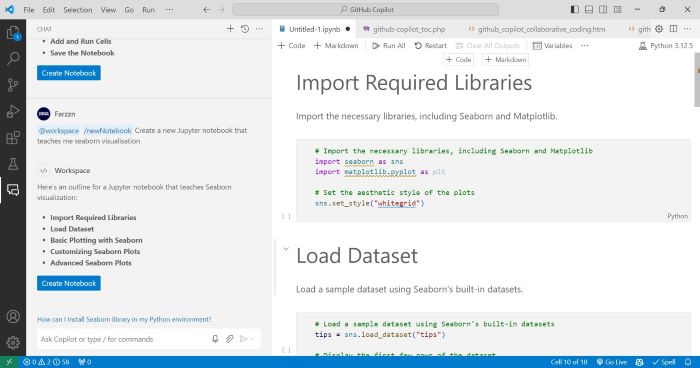Open the Variables view
This screenshot has width=700, height=368.
(552, 46)
